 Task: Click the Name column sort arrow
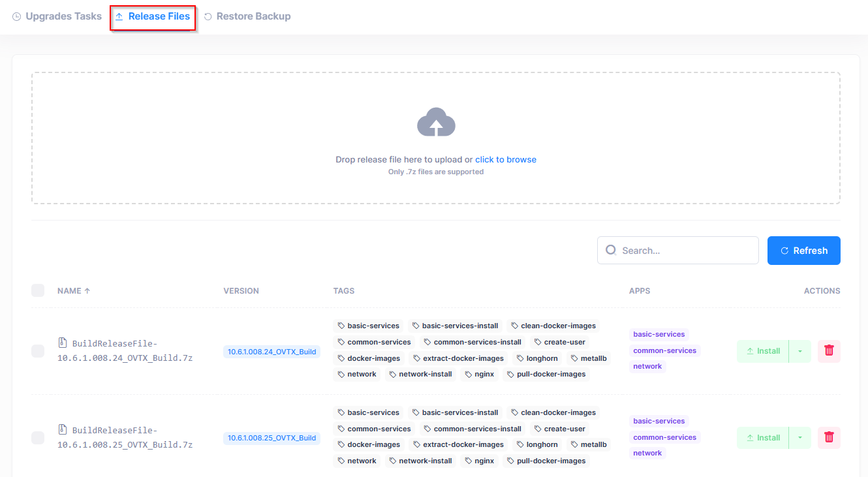coord(87,291)
